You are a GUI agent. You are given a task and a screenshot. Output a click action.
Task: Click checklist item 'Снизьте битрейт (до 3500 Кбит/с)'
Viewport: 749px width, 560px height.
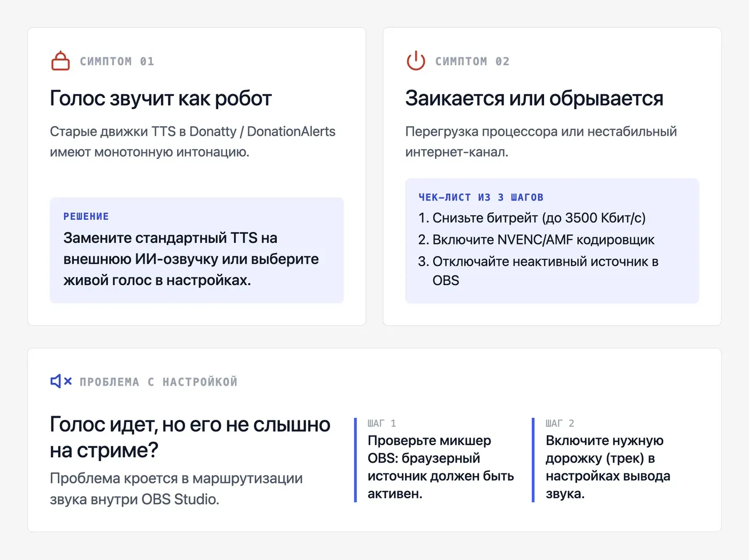[x=532, y=218]
